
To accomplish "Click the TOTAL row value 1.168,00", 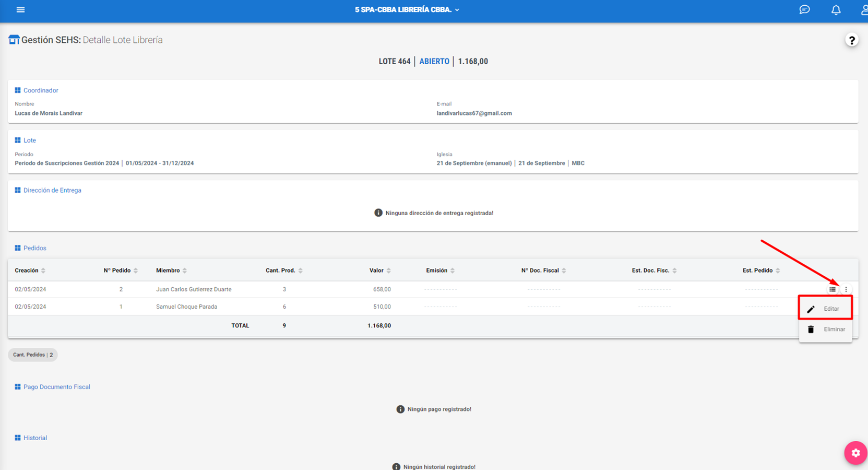I will pos(379,326).
